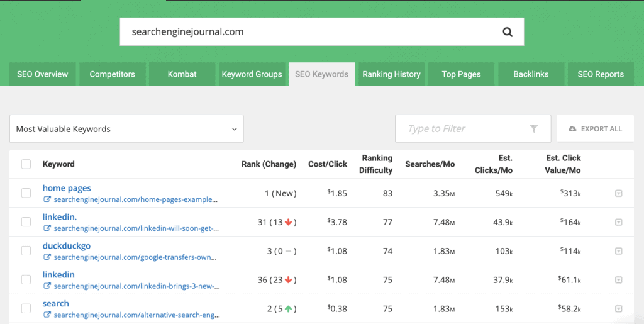Sort by Ranking Difficulty column header
The image size is (644, 324).
click(x=376, y=164)
